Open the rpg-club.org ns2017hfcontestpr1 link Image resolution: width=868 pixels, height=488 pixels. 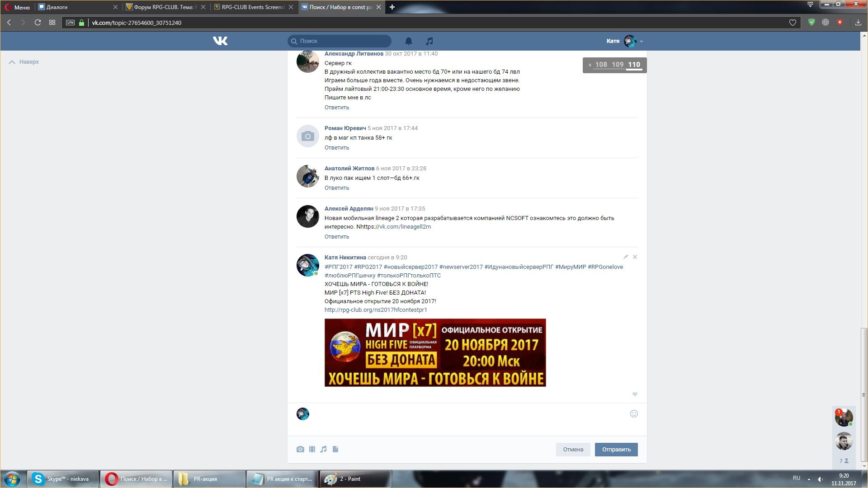(x=376, y=310)
